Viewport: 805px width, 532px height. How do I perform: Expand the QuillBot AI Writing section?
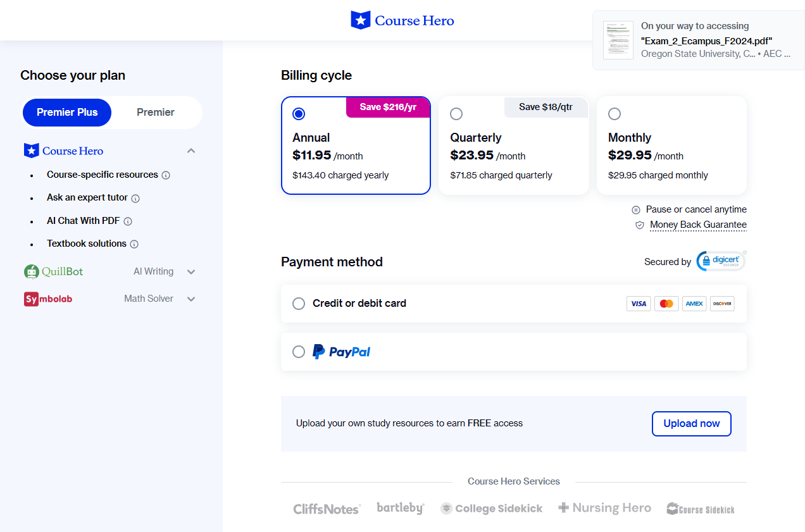(191, 272)
